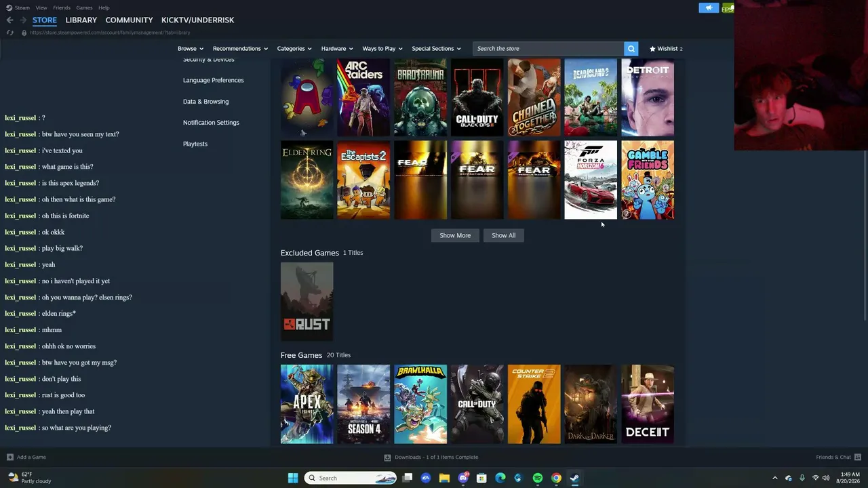
Task: Open Microsoft Store from the taskbar
Action: pyautogui.click(x=481, y=478)
